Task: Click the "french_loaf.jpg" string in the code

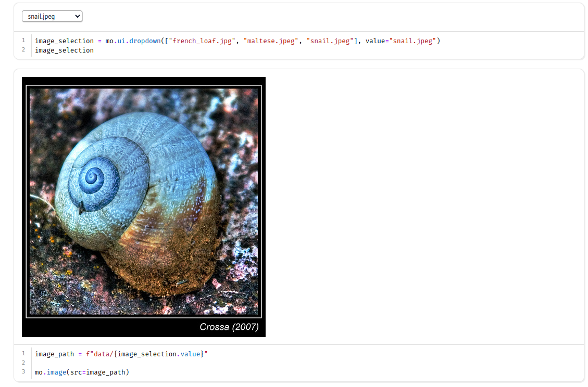Action: coord(203,41)
